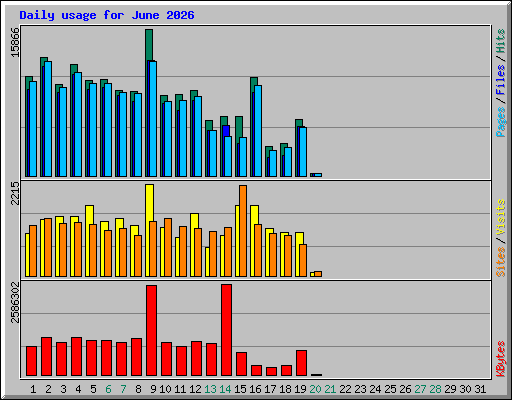Click the red KBytes legend label
512x400 pixels.
point(501,359)
